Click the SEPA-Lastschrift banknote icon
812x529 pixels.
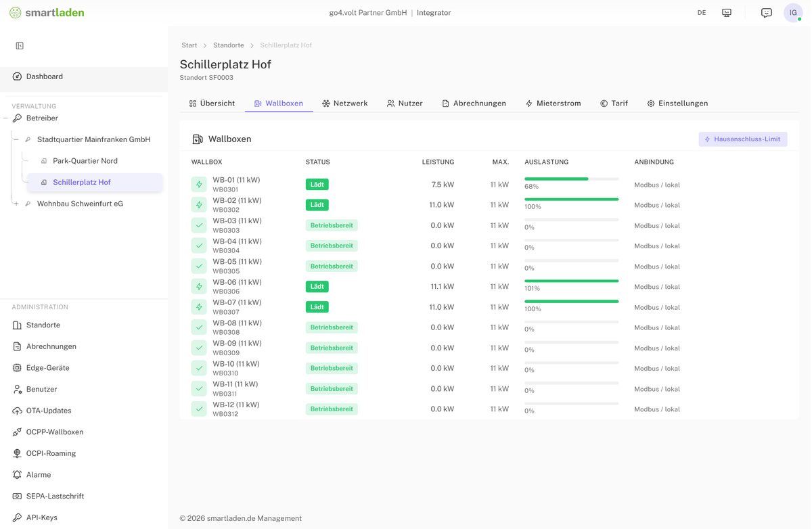17,496
